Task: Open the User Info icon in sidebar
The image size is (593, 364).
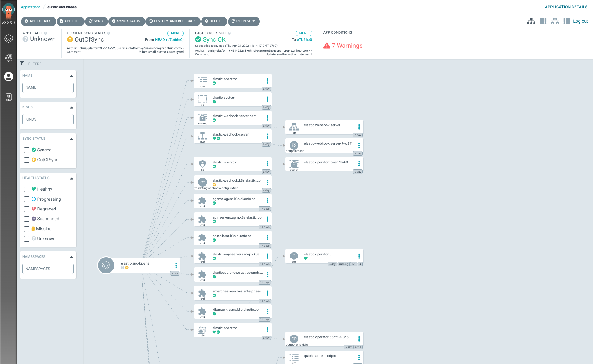Action: tap(9, 77)
